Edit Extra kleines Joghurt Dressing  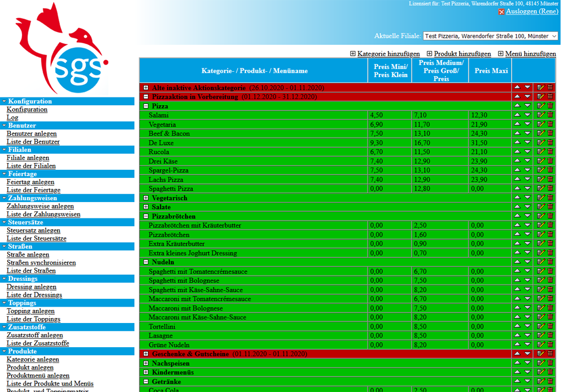click(x=541, y=253)
